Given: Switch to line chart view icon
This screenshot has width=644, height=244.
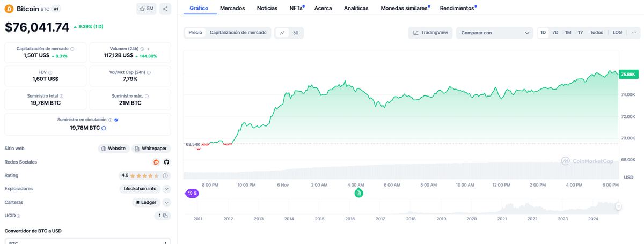Looking at the screenshot, I should pyautogui.click(x=282, y=33).
